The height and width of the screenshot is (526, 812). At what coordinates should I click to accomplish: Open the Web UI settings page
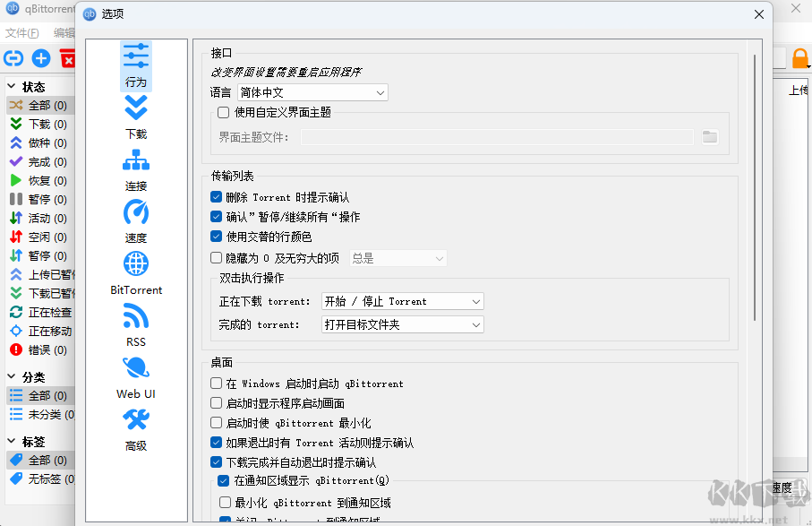(136, 376)
